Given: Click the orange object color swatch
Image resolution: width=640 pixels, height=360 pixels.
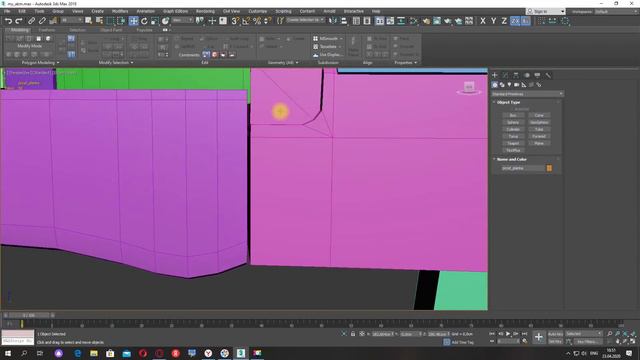Looking at the screenshot, I should pyautogui.click(x=549, y=168).
